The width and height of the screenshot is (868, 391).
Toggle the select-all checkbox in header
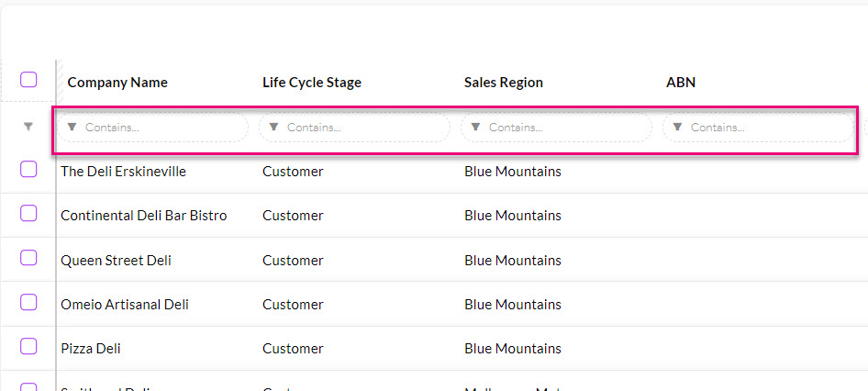(28, 80)
